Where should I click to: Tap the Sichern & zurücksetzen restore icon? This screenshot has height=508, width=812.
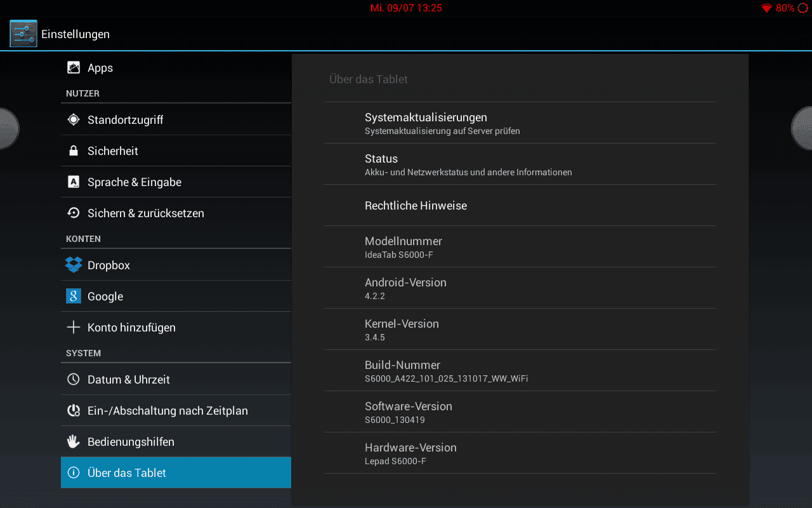pyautogui.click(x=74, y=213)
